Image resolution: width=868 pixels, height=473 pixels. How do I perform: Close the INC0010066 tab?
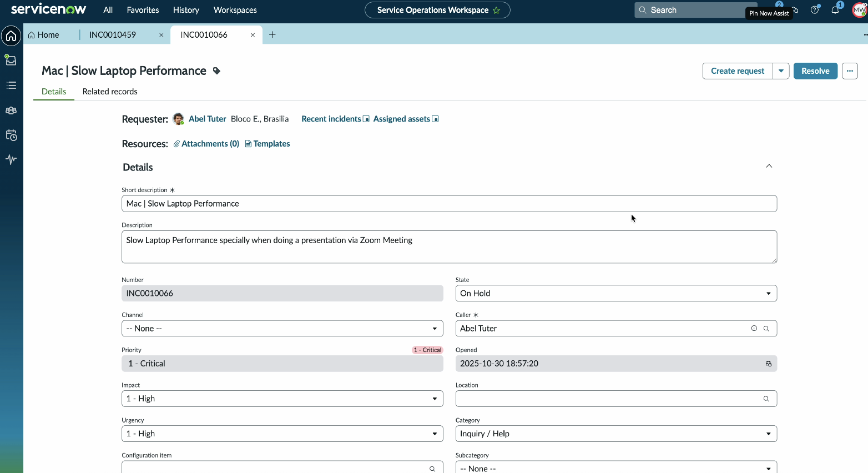pos(253,35)
